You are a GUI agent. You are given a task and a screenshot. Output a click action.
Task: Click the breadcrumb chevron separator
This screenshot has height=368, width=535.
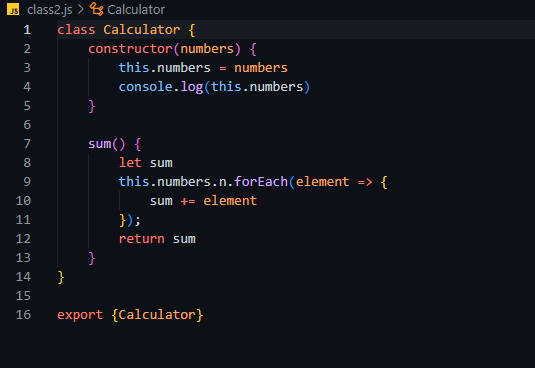81,10
